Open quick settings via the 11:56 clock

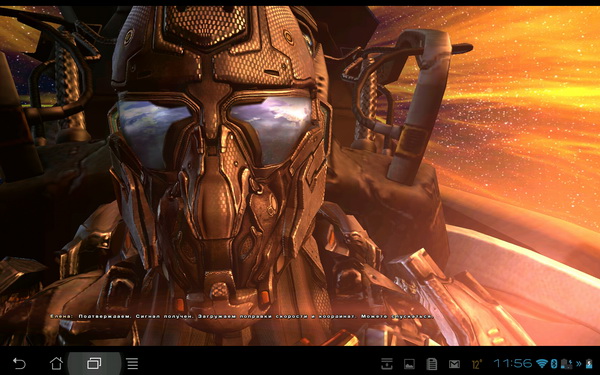(513, 363)
